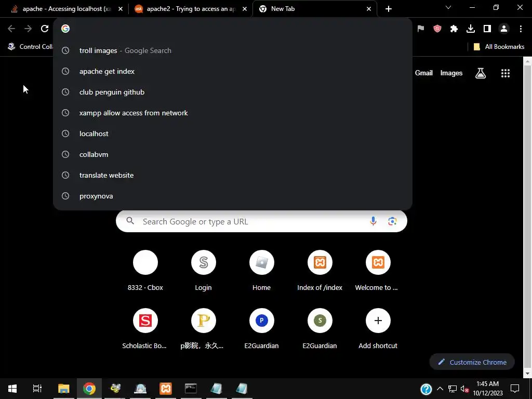The width and height of the screenshot is (532, 399).
Task: Open Chrome's three-dot menu
Action: click(x=521, y=29)
